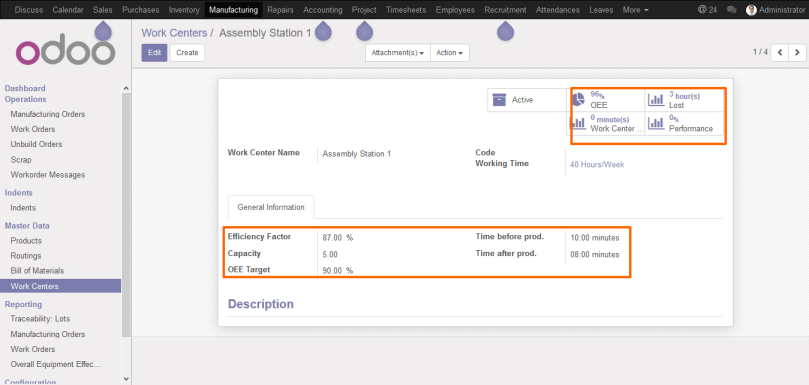Open the 40 Hours/Week working time link
This screenshot has height=385, width=809.
pyautogui.click(x=597, y=165)
